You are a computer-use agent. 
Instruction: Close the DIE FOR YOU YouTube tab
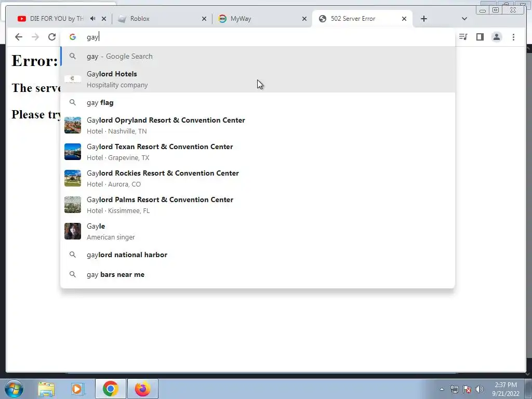104,19
